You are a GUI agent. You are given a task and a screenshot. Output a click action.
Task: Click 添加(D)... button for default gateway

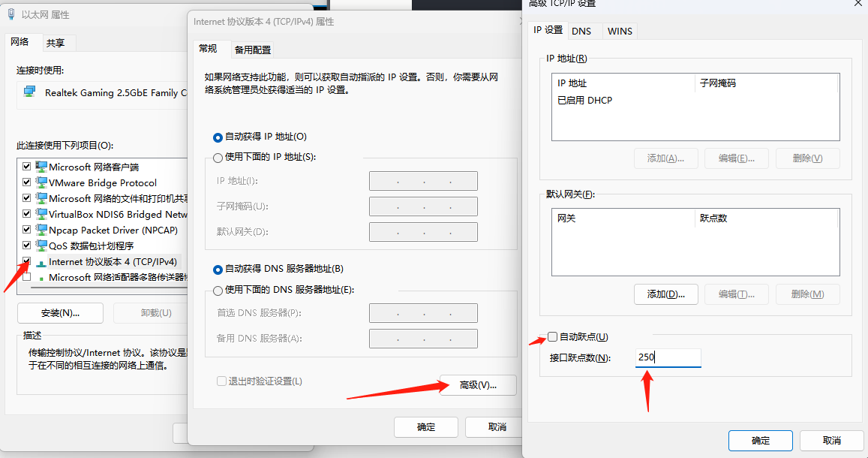[666, 294]
